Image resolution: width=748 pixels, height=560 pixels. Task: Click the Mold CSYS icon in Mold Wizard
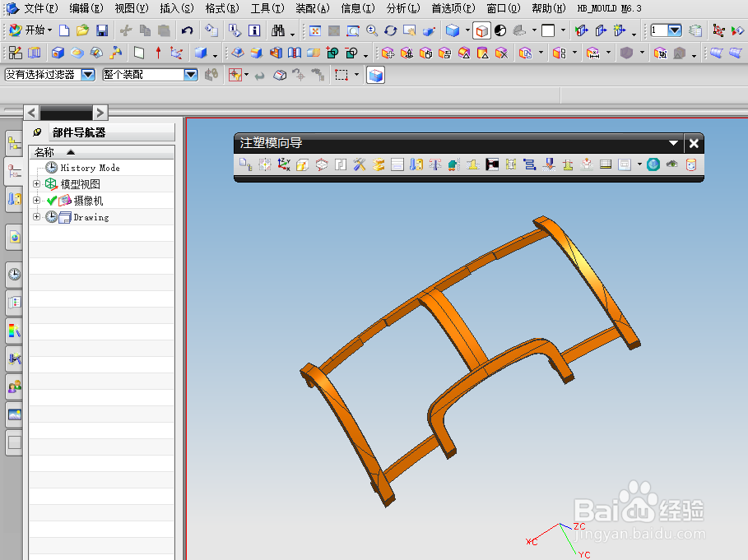tap(284, 165)
